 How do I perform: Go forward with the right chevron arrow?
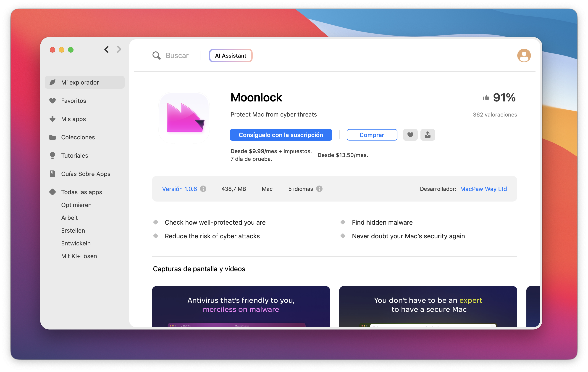119,50
